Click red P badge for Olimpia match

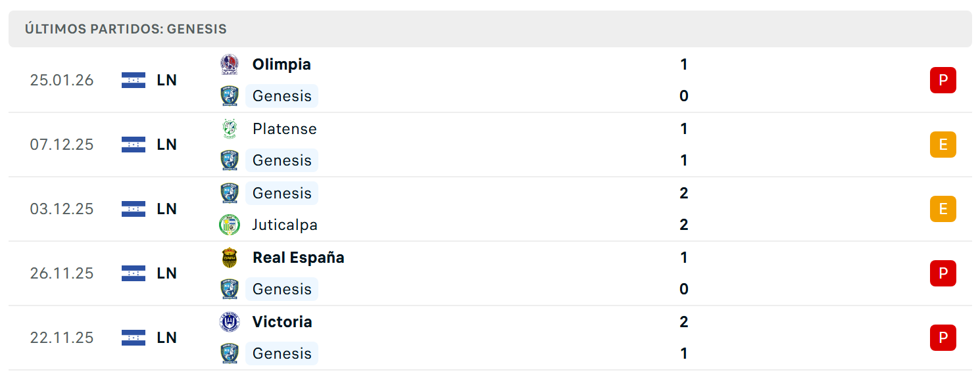coord(943,80)
